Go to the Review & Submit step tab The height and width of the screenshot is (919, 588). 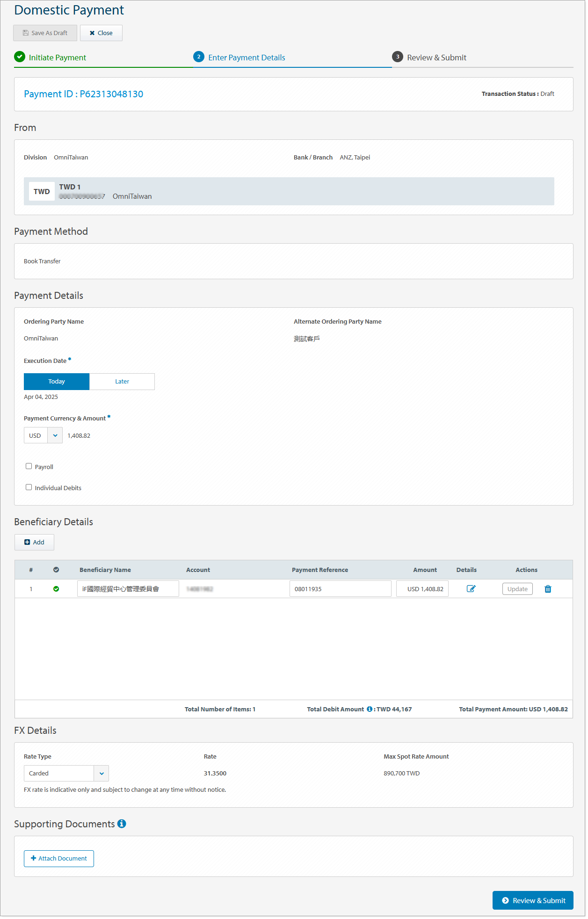[x=436, y=58]
